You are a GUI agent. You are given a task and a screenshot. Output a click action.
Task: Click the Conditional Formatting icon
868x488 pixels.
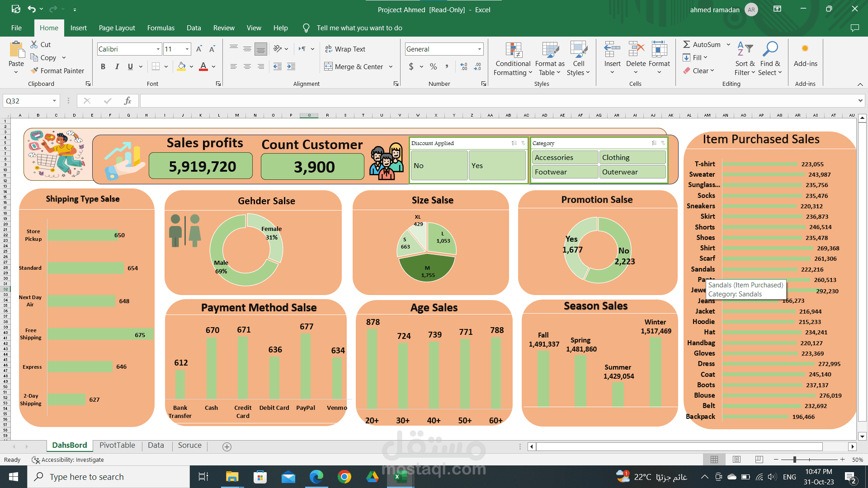pos(513,50)
